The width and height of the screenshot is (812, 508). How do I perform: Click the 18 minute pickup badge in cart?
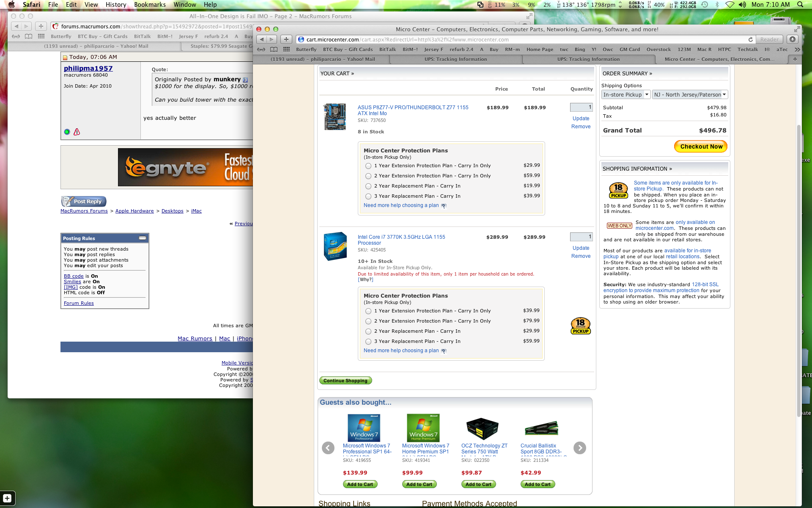581,326
